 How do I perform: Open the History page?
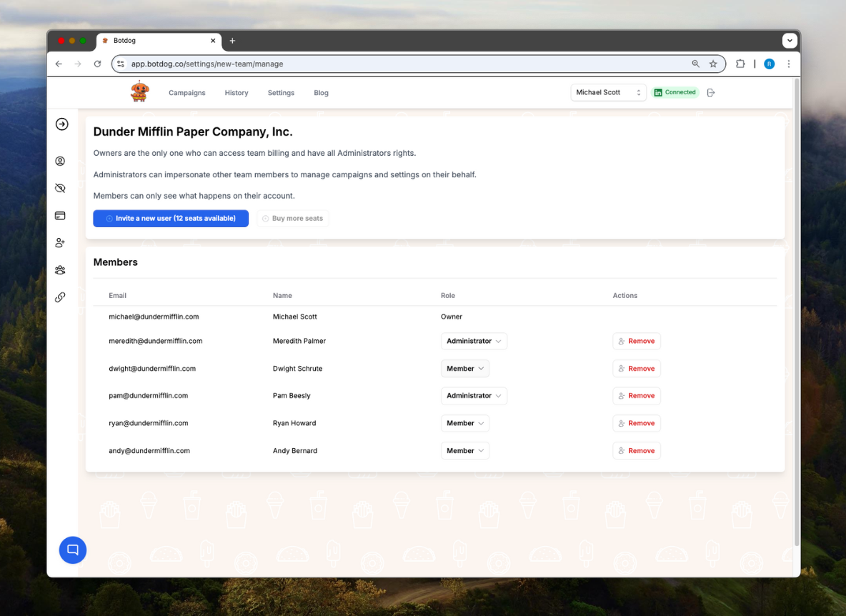pyautogui.click(x=237, y=93)
